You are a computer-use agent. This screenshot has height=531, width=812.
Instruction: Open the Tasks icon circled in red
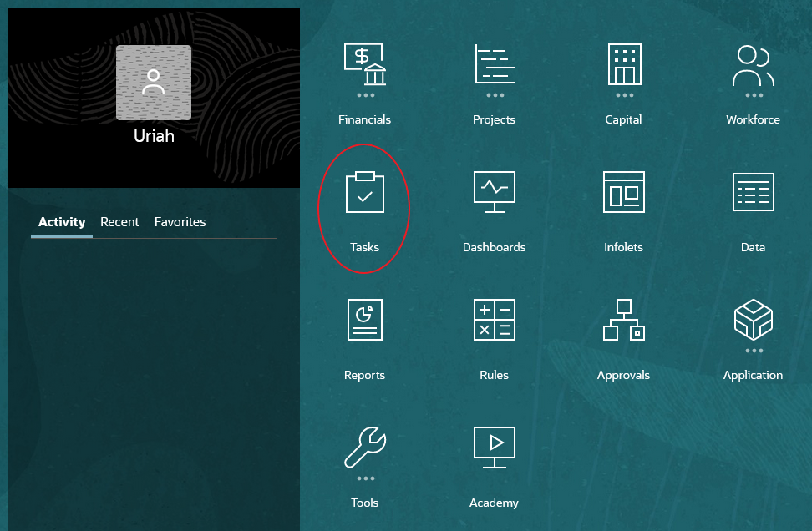364,192
